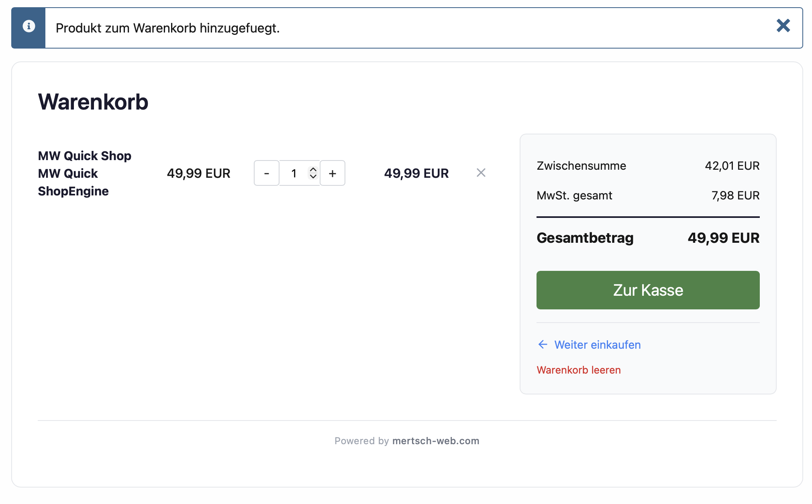The image size is (812, 504).
Task: Empty the cart via Warenkorb leeren
Action: (578, 370)
